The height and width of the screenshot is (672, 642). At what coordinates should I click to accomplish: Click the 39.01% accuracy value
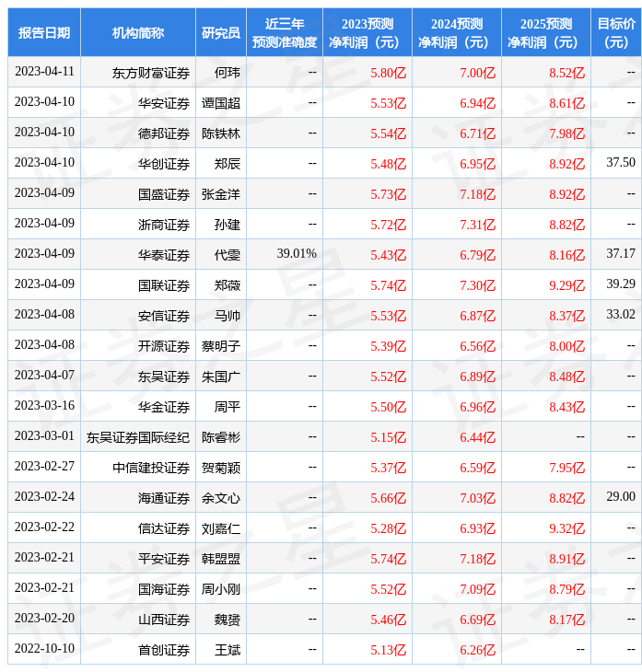297,254
